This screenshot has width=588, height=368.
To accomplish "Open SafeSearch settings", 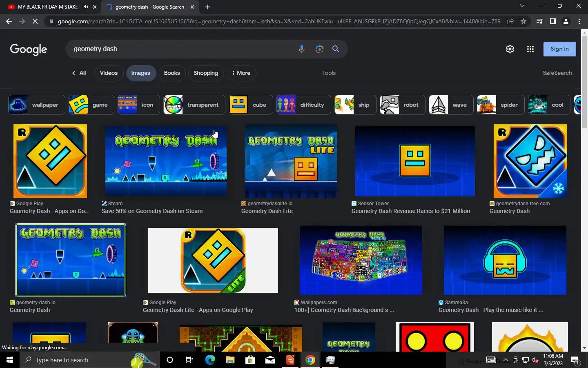I will [x=557, y=73].
